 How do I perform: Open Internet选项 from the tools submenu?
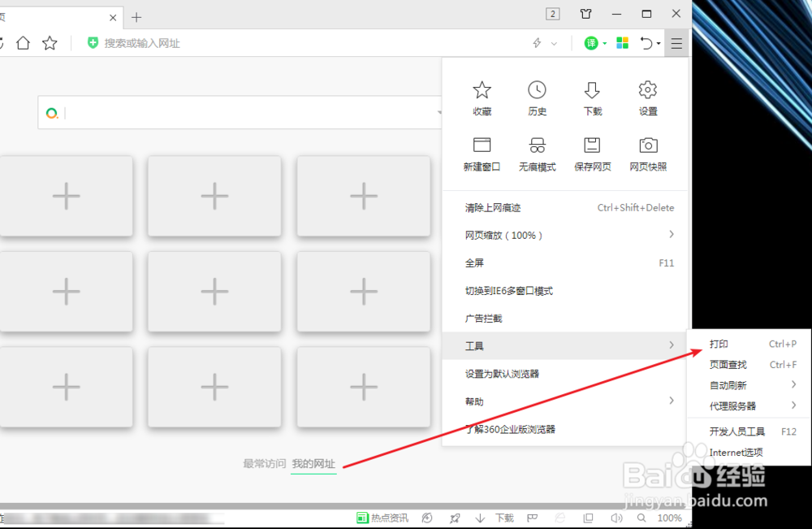click(x=736, y=452)
